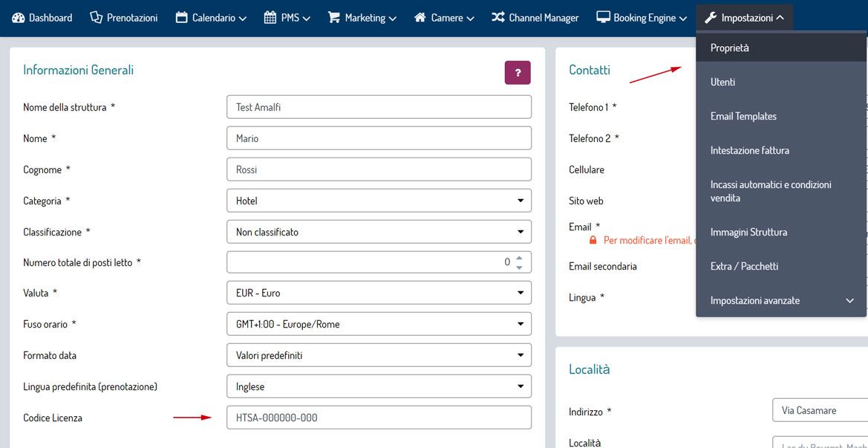Click the Calendario calendar icon
This screenshot has width=868, height=448.
[x=182, y=18]
